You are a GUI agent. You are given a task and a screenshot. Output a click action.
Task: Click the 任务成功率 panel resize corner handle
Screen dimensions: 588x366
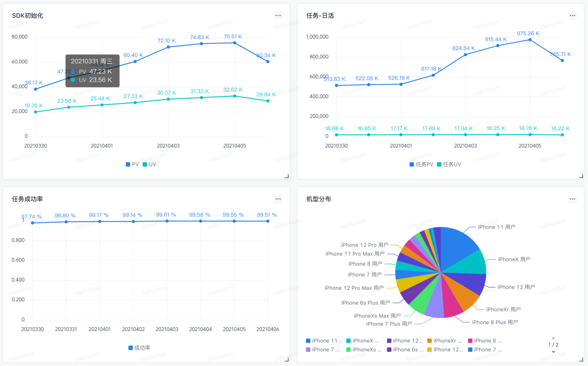coord(286,359)
